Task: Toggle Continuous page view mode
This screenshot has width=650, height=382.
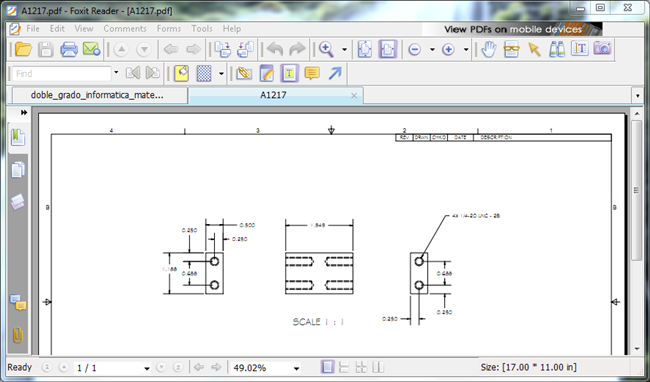Action: click(344, 367)
